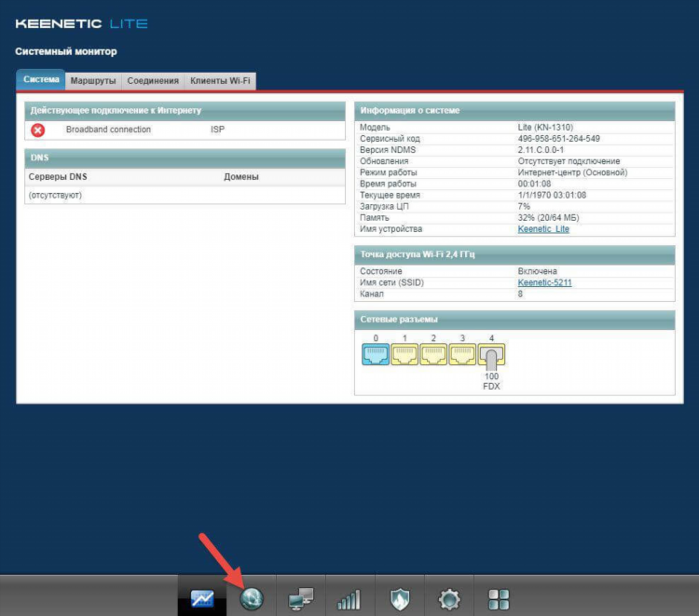The width and height of the screenshot is (699, 616).
Task: Click memory value 32% (20/64 МБ)
Action: (x=548, y=217)
